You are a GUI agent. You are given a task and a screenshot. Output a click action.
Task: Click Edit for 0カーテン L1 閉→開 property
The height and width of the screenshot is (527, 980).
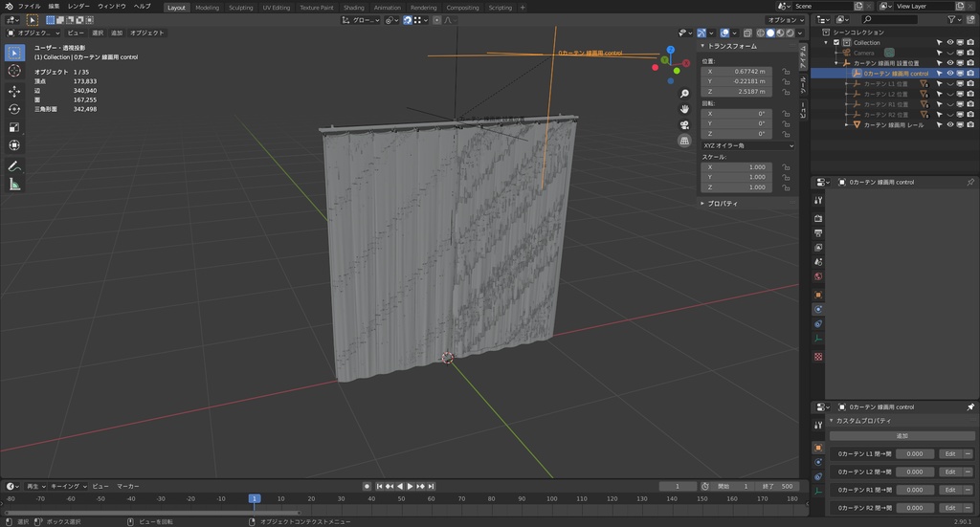(949, 454)
